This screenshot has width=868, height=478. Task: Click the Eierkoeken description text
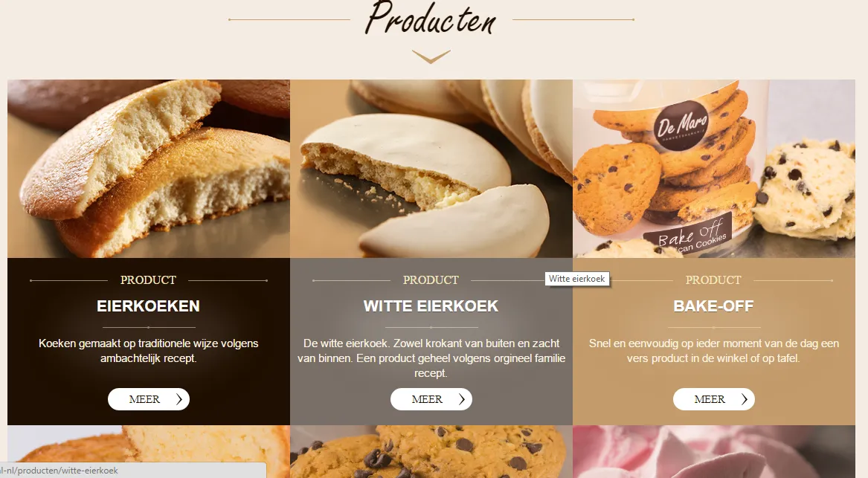coord(148,351)
